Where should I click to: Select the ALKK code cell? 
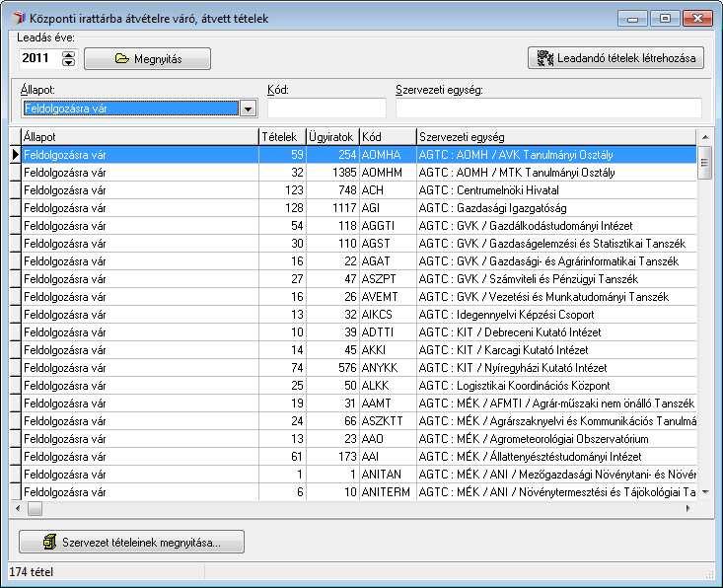pos(388,386)
